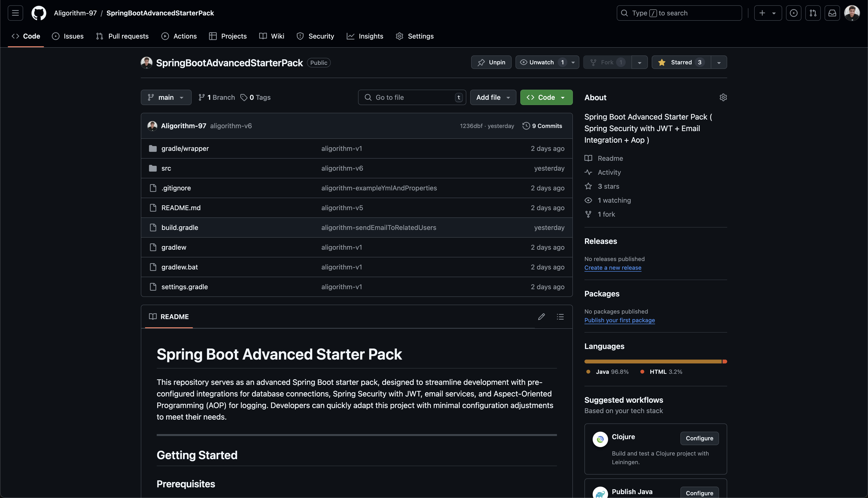Open the 0 Tags link
Viewport: 868px width, 498px height.
click(x=255, y=97)
